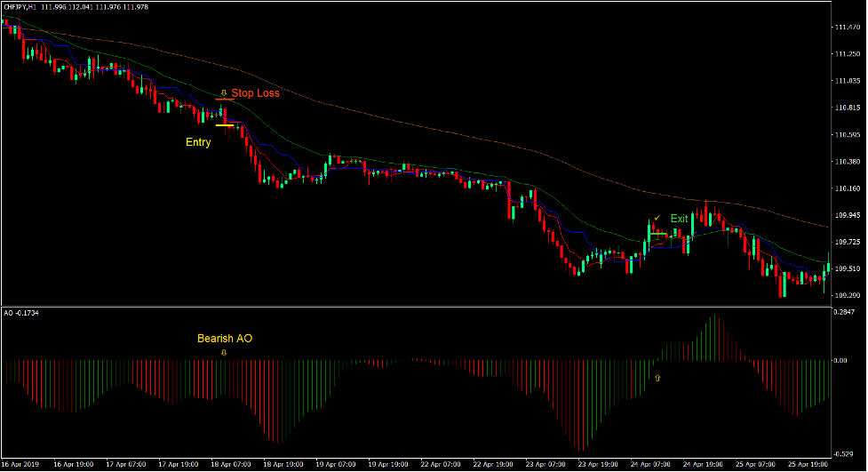Click the 16 Apr 2019 date label
The width and height of the screenshot is (868, 472).
click(20, 464)
